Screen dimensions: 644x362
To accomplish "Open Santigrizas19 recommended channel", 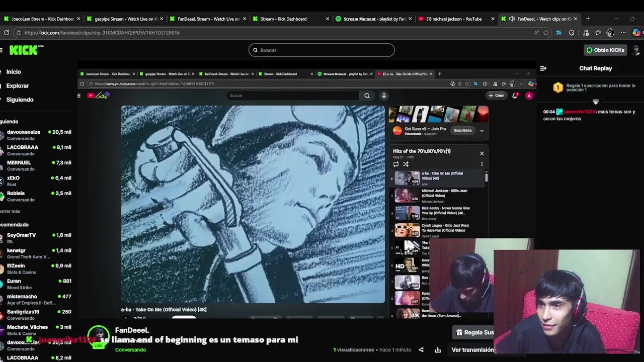I will point(36,315).
